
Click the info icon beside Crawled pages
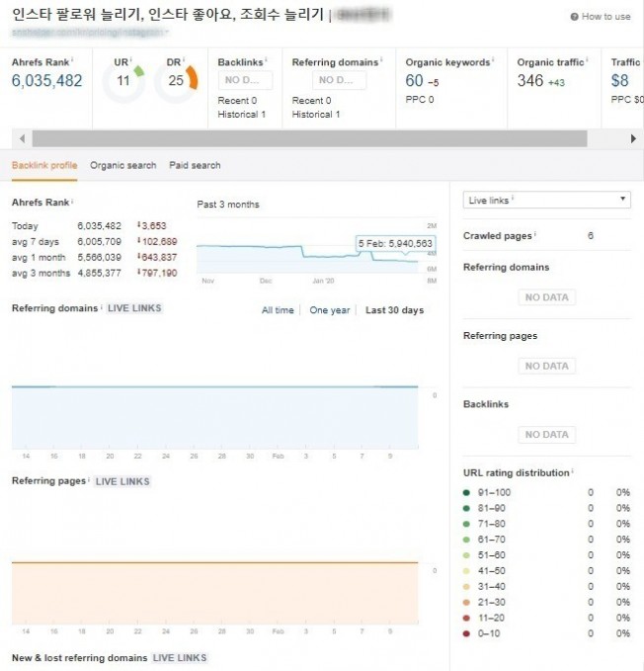[535, 233]
